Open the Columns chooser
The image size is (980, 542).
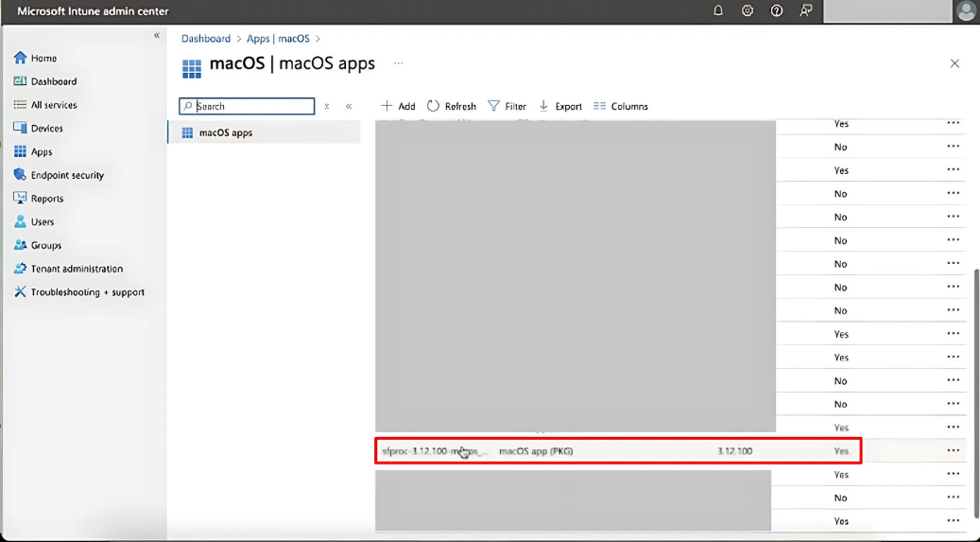[621, 106]
